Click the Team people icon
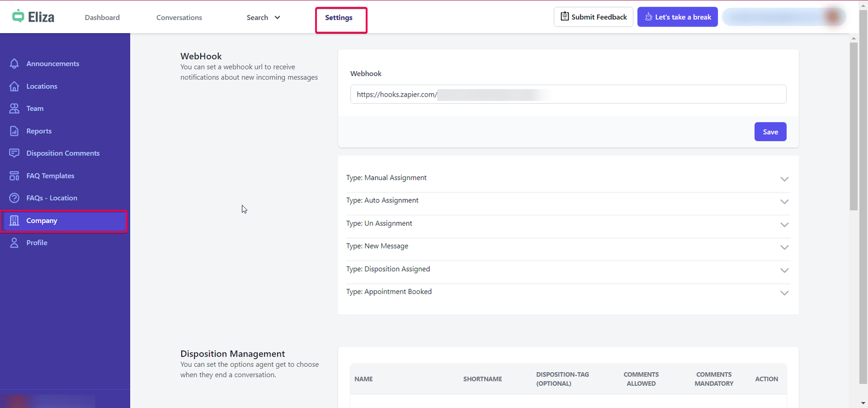The image size is (868, 408). click(x=15, y=109)
